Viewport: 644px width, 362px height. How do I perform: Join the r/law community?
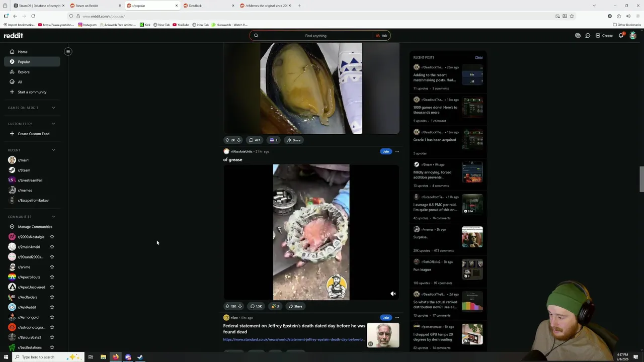click(x=386, y=318)
